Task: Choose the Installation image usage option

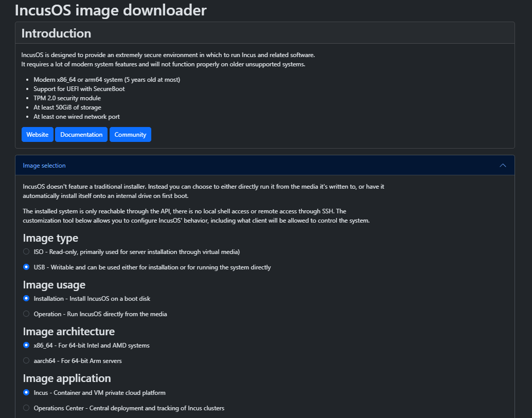Action: coord(26,299)
